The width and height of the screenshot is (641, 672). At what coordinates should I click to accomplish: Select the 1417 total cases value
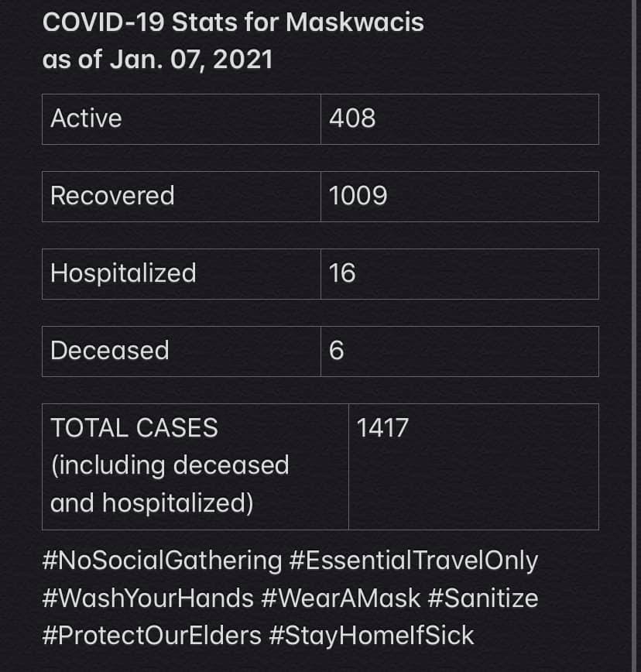382,428
